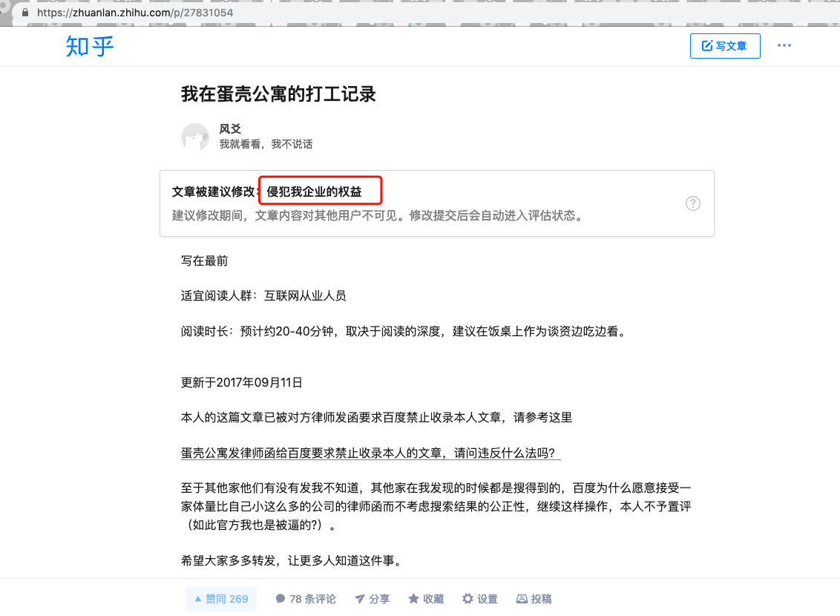The height and width of the screenshot is (616, 840).
Task: Open the 78 条评论 comments
Action: click(306, 599)
